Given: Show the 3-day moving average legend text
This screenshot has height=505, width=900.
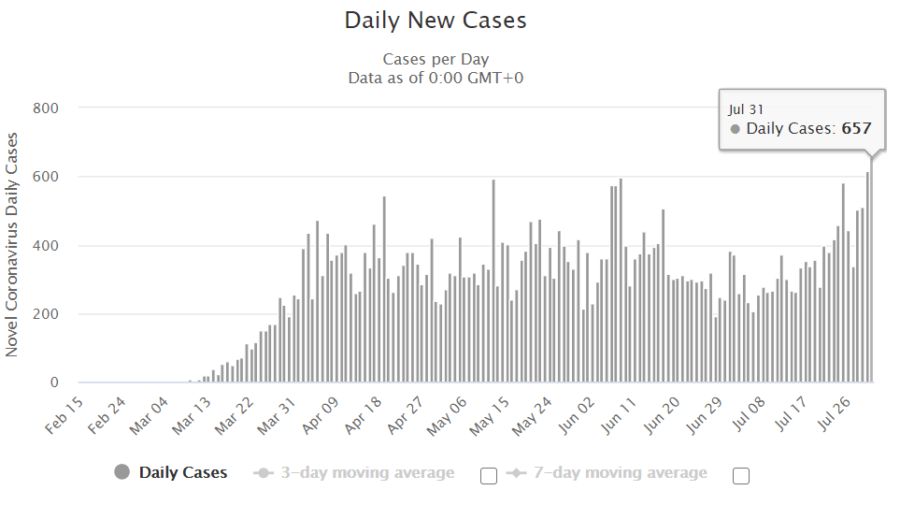Looking at the screenshot, I should (366, 473).
